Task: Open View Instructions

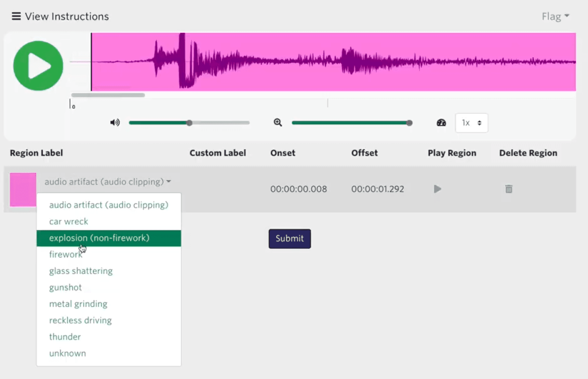Action: (x=67, y=16)
